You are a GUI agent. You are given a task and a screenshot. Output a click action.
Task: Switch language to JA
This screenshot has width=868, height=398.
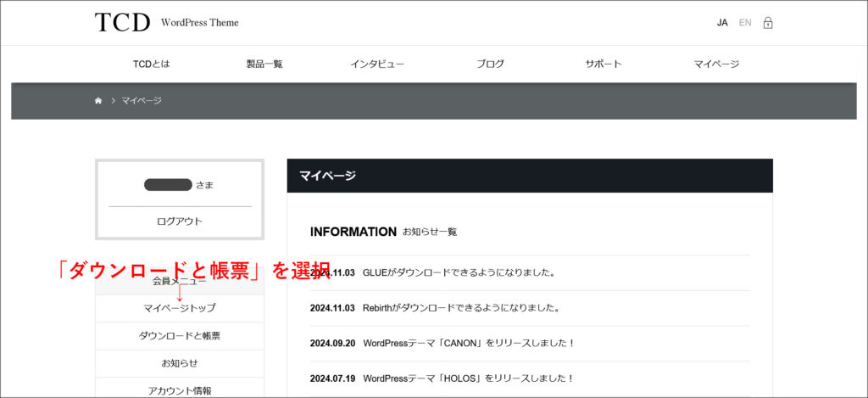point(722,23)
